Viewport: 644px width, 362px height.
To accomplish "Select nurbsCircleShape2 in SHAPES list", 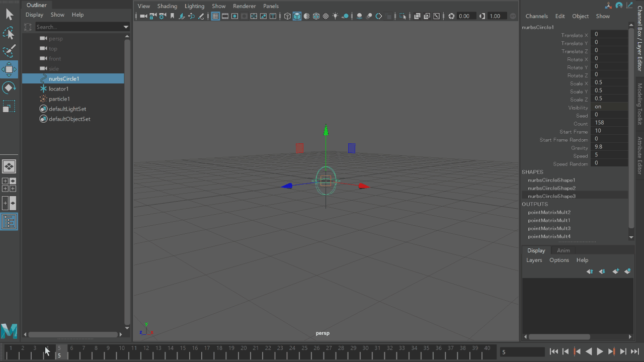I will click(x=551, y=188).
